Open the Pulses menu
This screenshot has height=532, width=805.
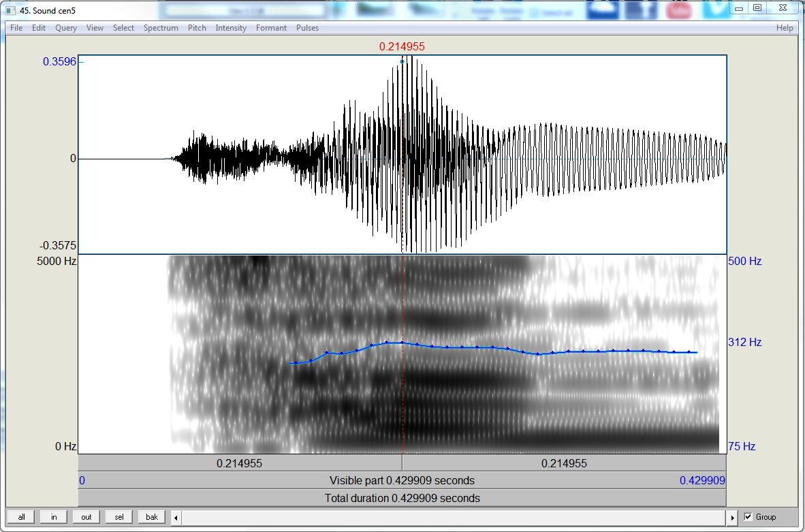click(x=308, y=28)
